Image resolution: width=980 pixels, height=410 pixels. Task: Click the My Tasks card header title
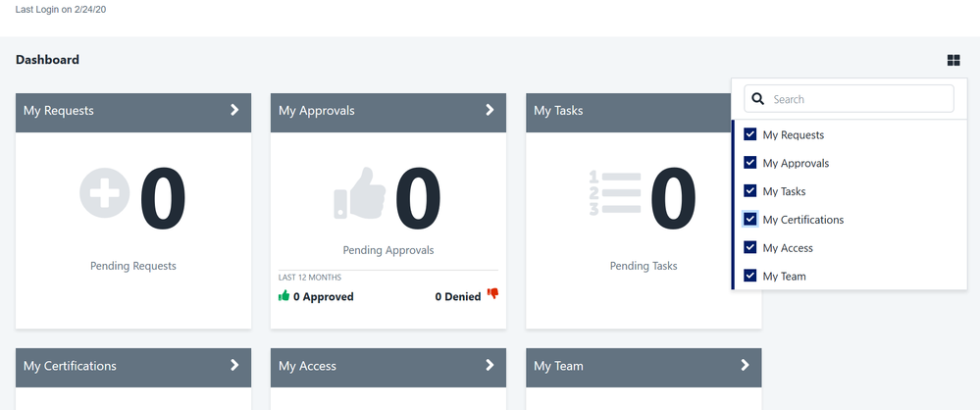[x=558, y=111]
